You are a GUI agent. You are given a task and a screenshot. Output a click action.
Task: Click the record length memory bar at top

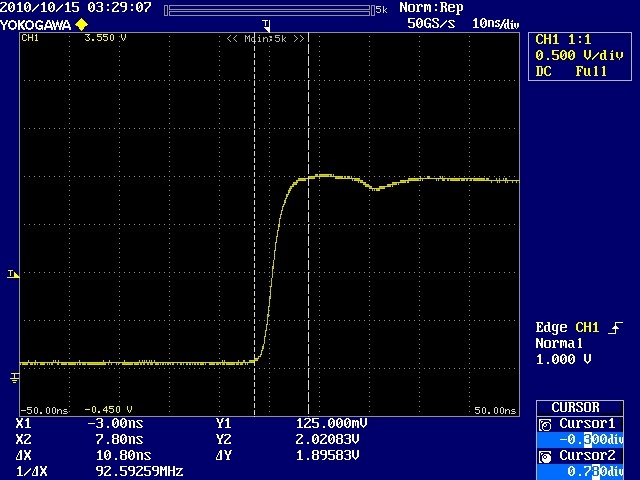tap(268, 9)
